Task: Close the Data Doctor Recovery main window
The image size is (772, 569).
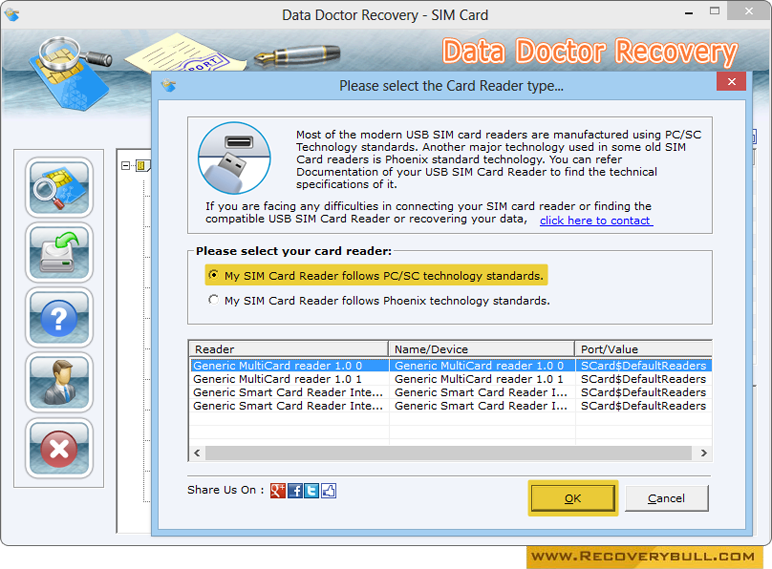Action: click(749, 11)
